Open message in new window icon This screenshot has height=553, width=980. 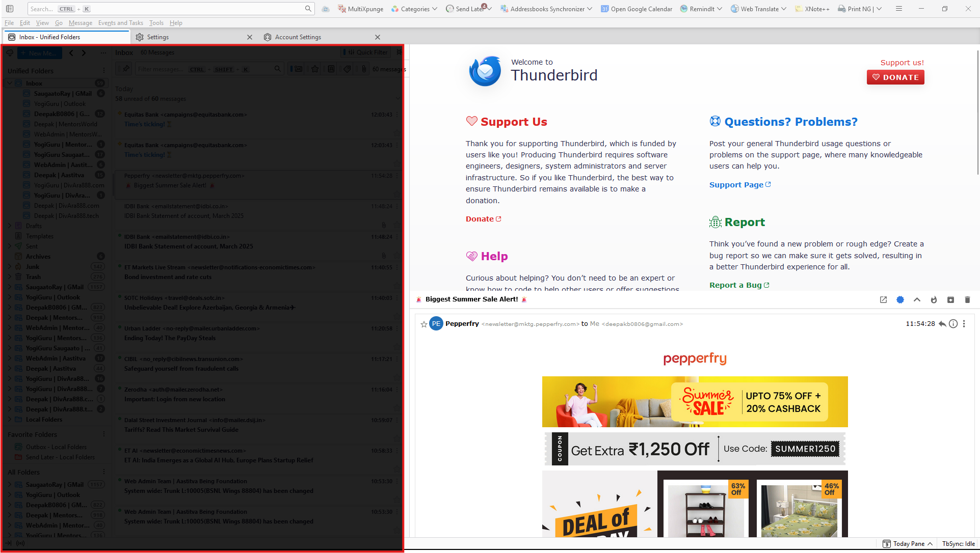(883, 300)
